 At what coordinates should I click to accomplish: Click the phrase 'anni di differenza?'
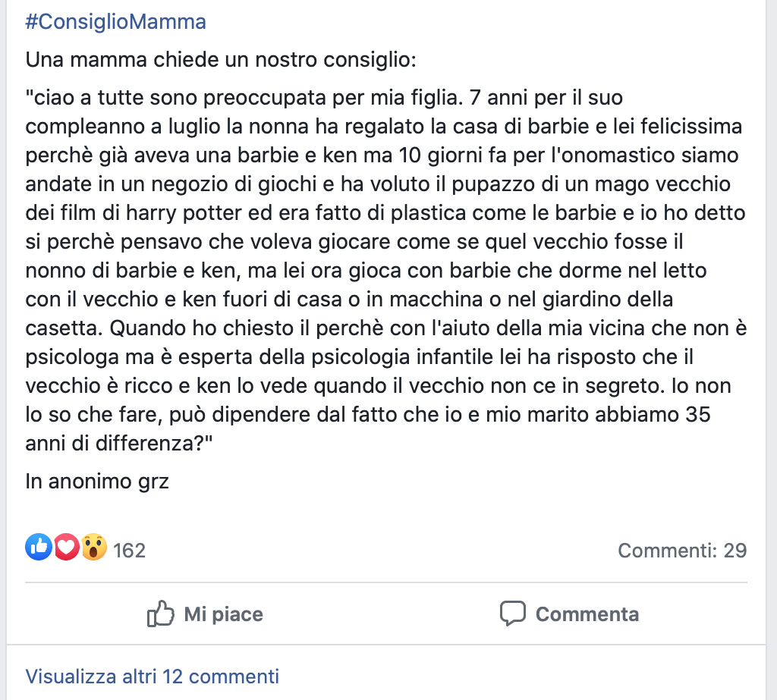[119, 444]
